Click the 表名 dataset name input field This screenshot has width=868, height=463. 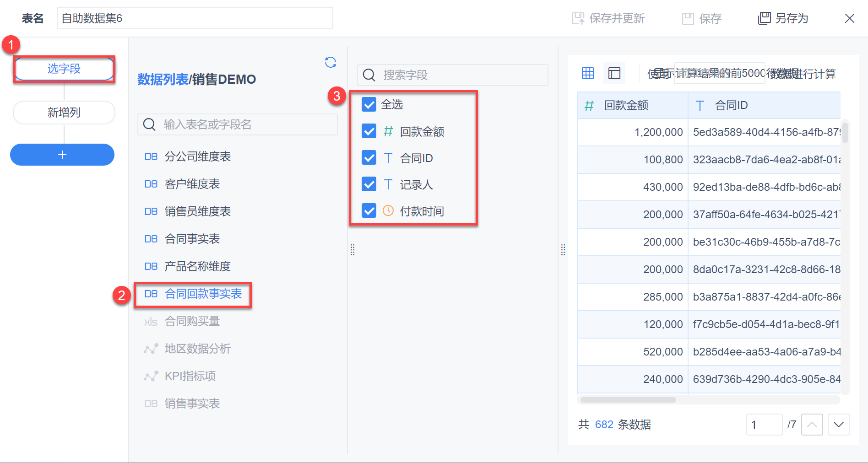(195, 18)
